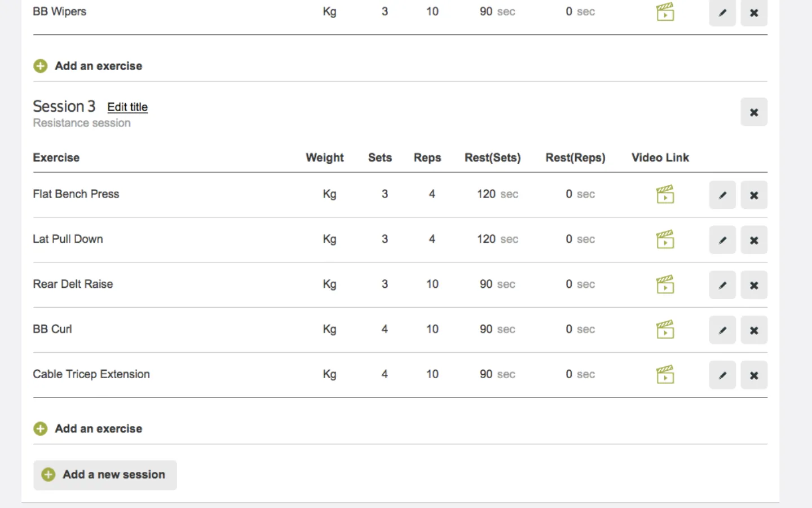Image resolution: width=812 pixels, height=508 pixels.
Task: Edit the Cable Tricep Extension exercise
Action: [722, 375]
